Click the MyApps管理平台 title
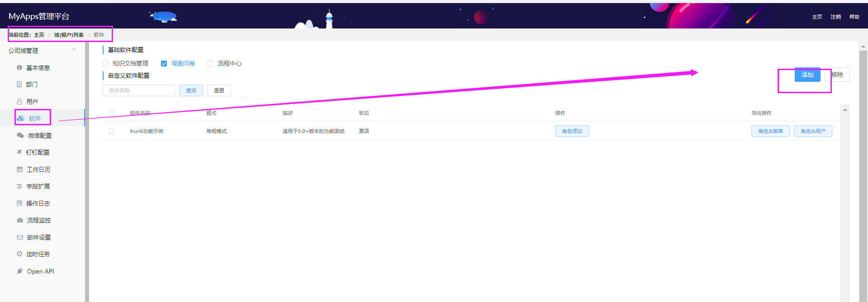Screen dimensions: 868x302 pos(39,16)
